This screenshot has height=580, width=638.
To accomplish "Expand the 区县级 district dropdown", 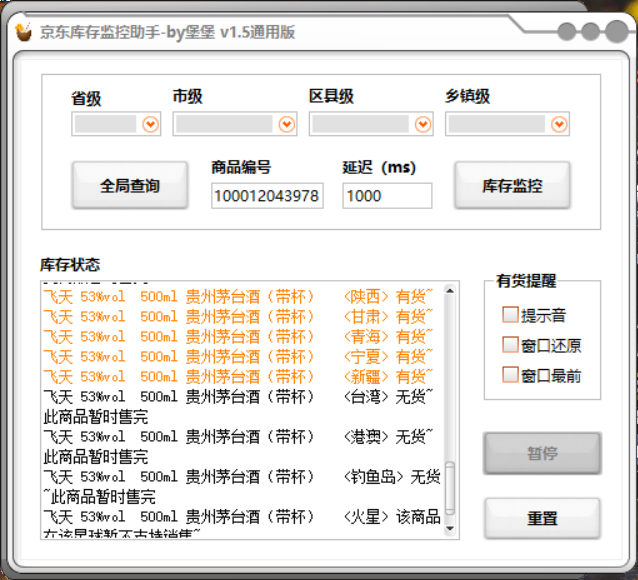I will (423, 124).
